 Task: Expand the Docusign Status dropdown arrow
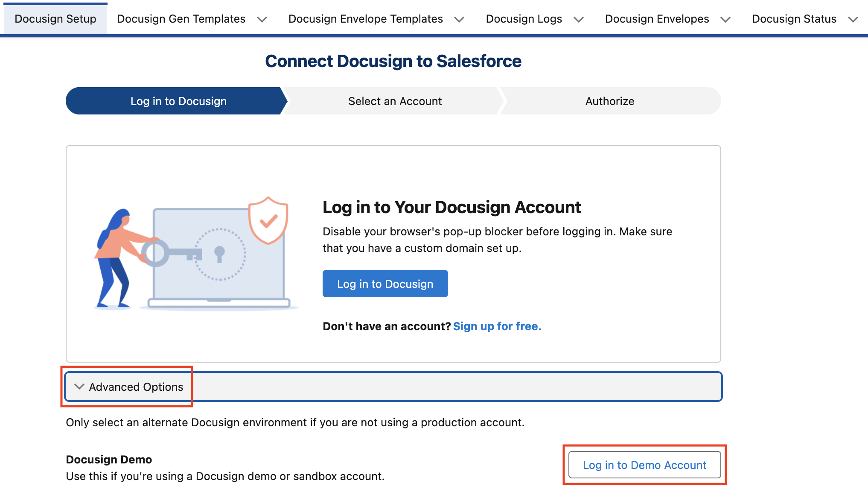click(x=853, y=19)
